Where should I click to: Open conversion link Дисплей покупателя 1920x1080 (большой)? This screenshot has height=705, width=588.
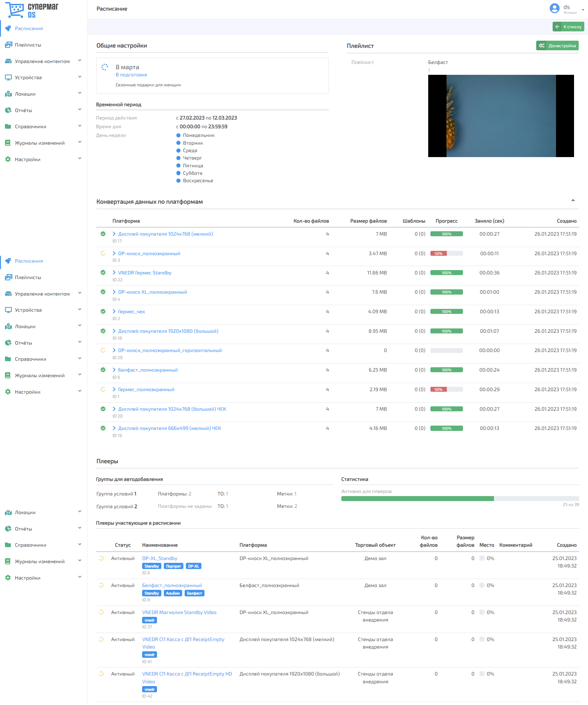point(168,331)
